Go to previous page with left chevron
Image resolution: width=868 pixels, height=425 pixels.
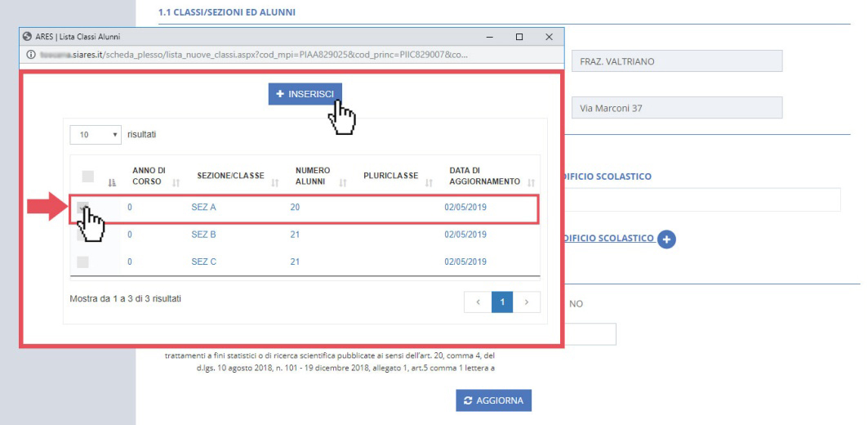coord(478,302)
